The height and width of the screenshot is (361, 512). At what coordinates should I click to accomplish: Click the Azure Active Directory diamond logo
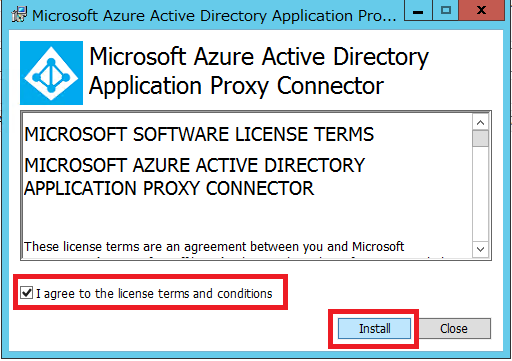pos(51,73)
